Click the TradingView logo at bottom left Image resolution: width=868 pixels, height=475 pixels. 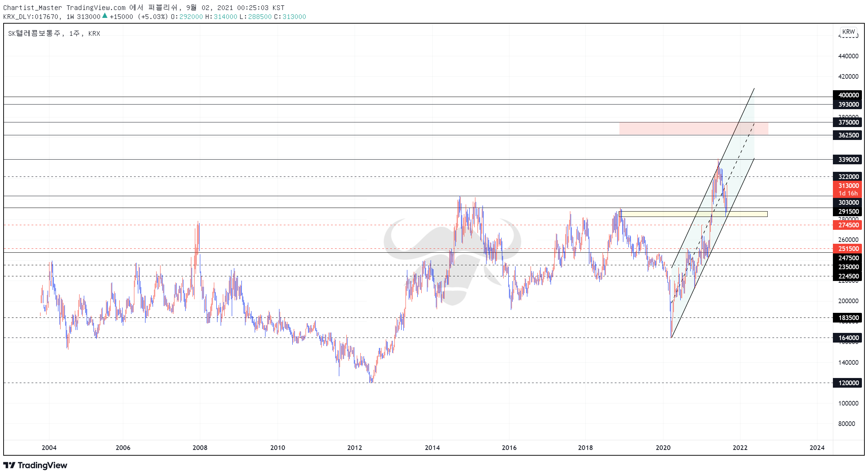pos(35,465)
